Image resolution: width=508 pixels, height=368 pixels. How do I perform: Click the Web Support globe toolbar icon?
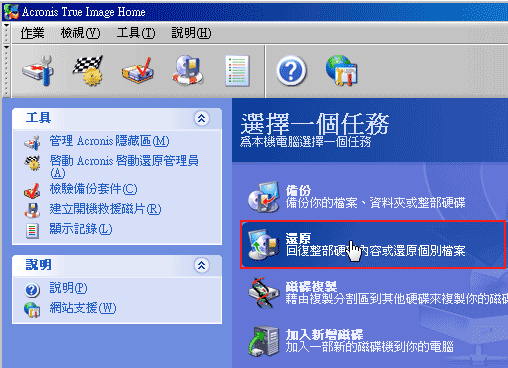pyautogui.click(x=342, y=70)
